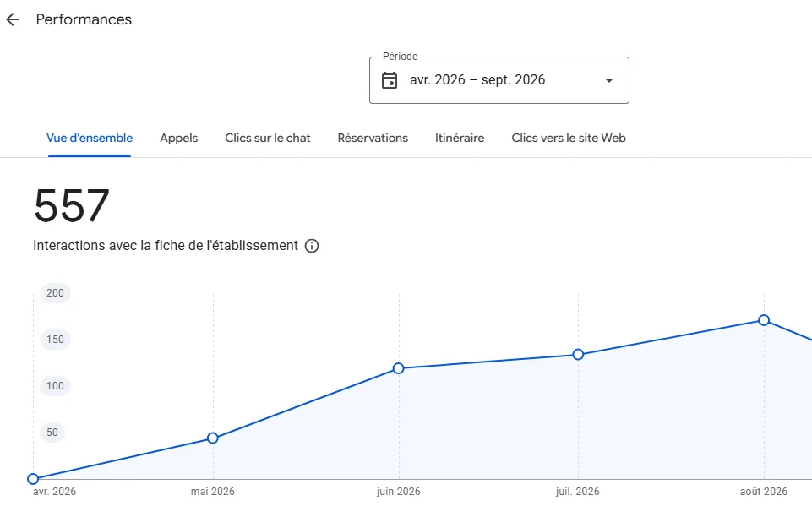
Task: Select the juil. 2026 data point on chart
Action: (579, 355)
